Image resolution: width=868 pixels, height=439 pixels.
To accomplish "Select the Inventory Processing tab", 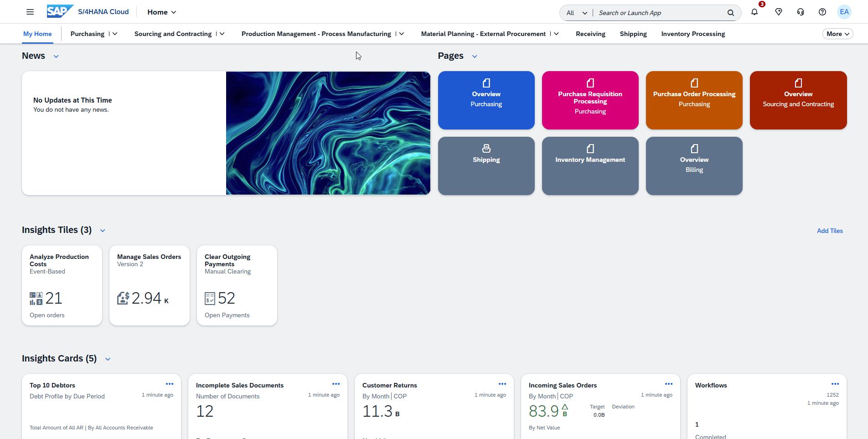I will 692,34.
